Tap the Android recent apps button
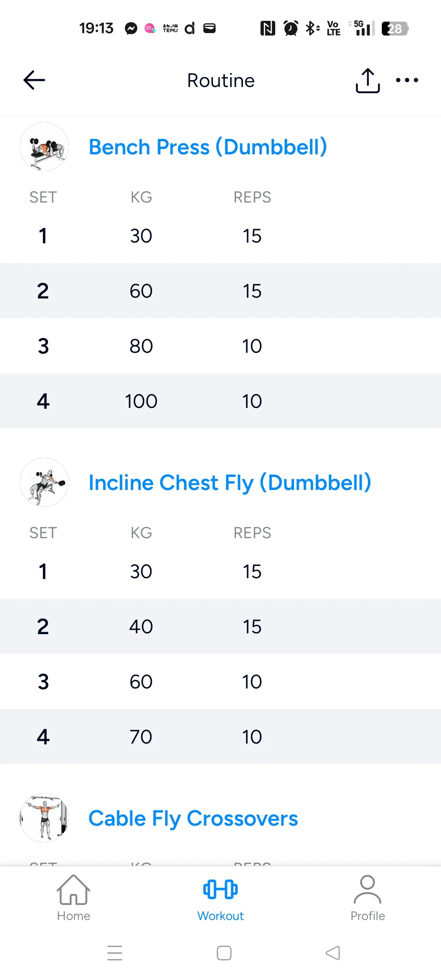This screenshot has width=441, height=980. point(115,953)
